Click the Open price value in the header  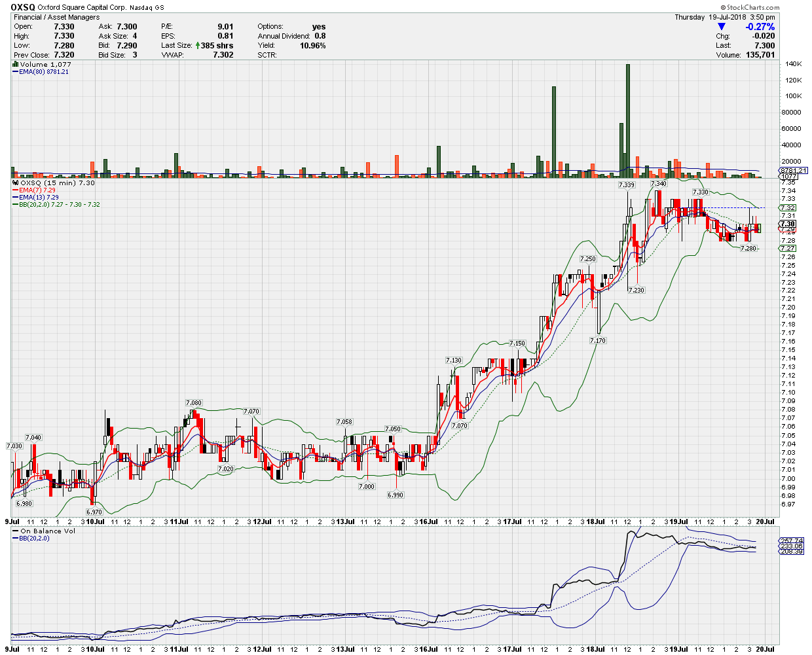[64, 27]
